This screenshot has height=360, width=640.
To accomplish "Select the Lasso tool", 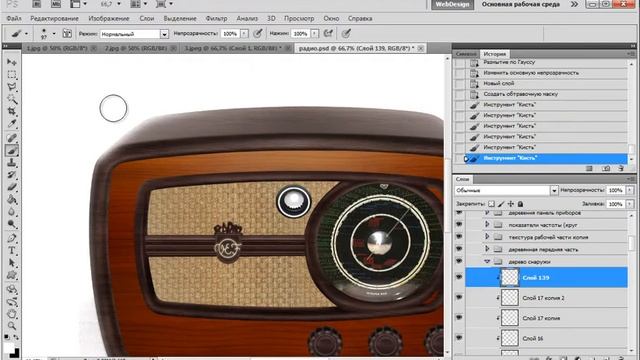I will pyautogui.click(x=12, y=87).
